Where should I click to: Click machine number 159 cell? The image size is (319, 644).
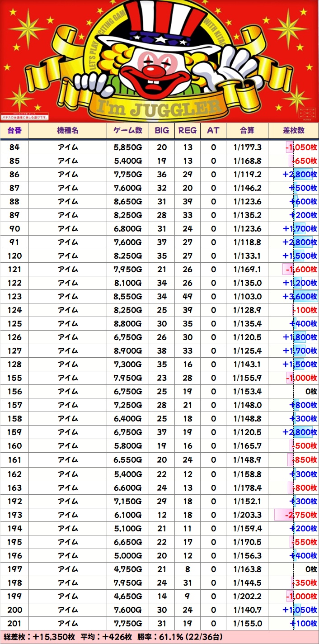pos(14,432)
